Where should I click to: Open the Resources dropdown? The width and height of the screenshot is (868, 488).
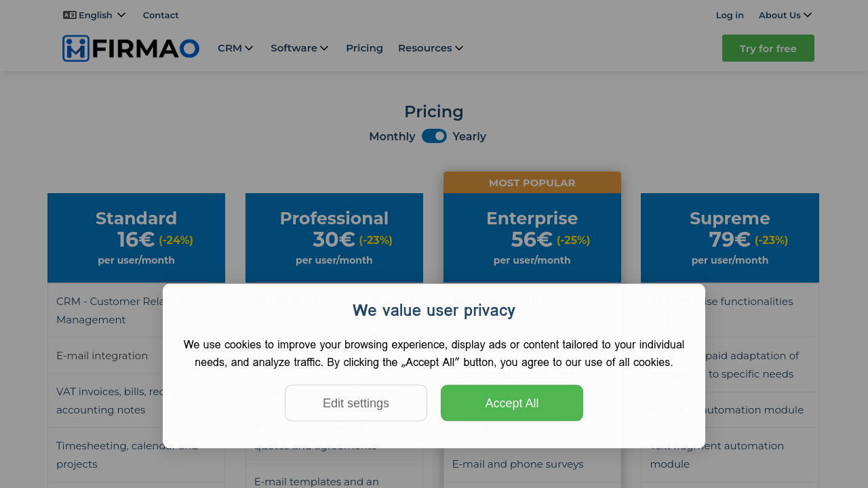click(431, 48)
